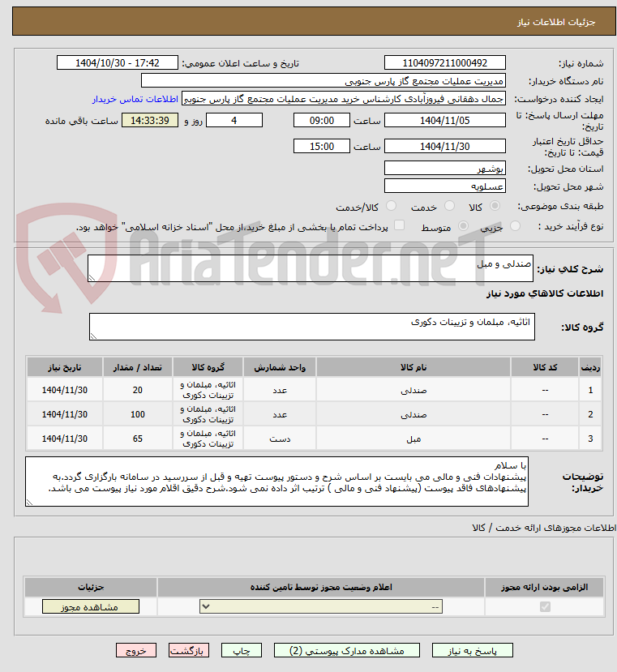Click the گروه کالا text box

(312, 327)
